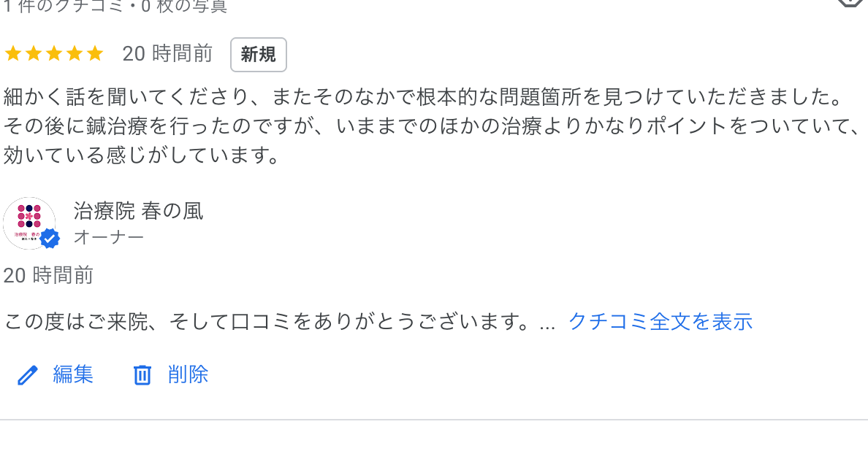Click the pencil edit icon
868x454 pixels.
(27, 375)
